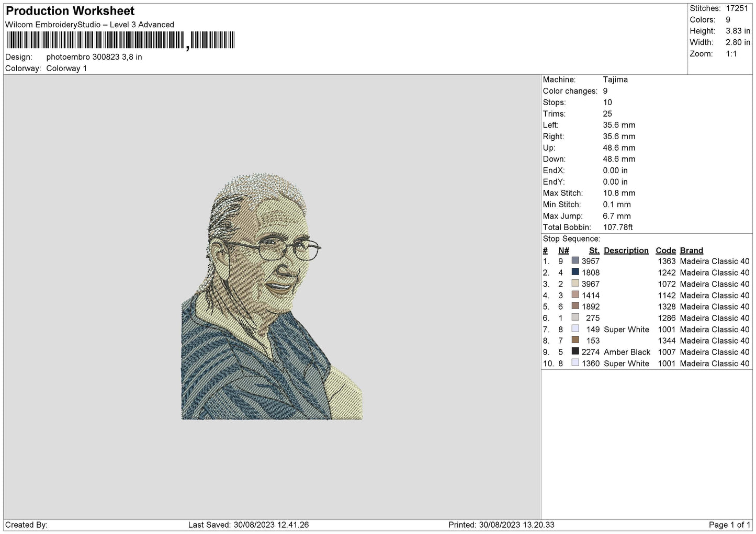Click the Left label
The width and height of the screenshot is (756, 534).
click(550, 125)
